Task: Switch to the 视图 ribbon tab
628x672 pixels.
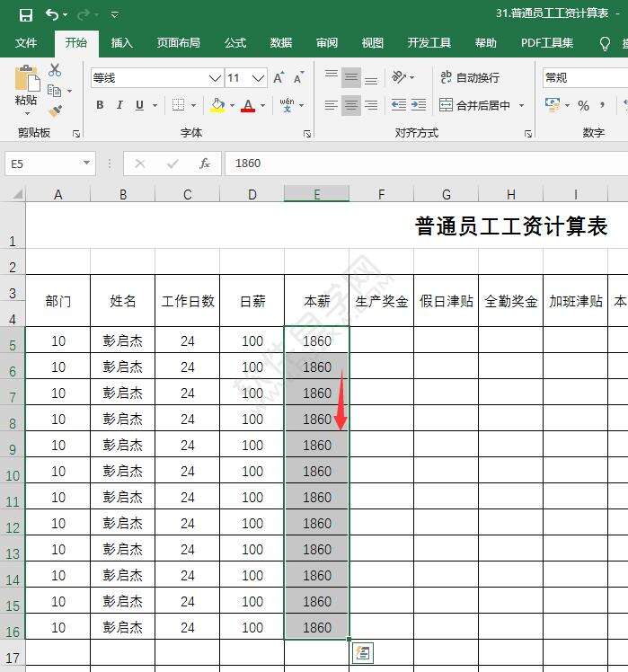Action: [x=373, y=43]
